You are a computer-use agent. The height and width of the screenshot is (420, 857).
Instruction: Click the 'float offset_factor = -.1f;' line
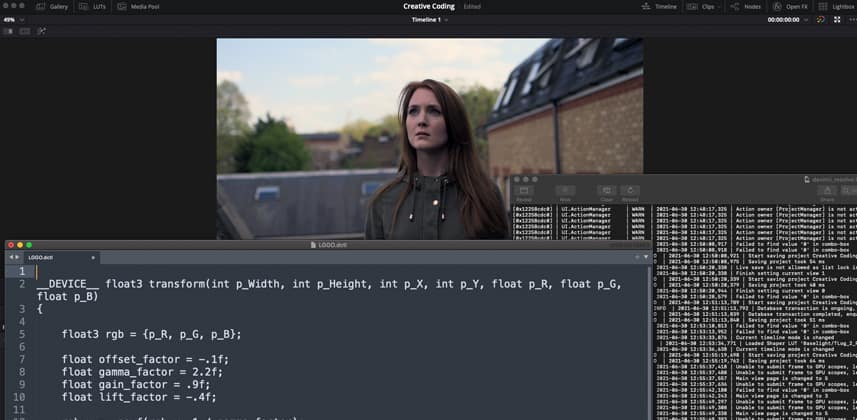[x=145, y=359]
